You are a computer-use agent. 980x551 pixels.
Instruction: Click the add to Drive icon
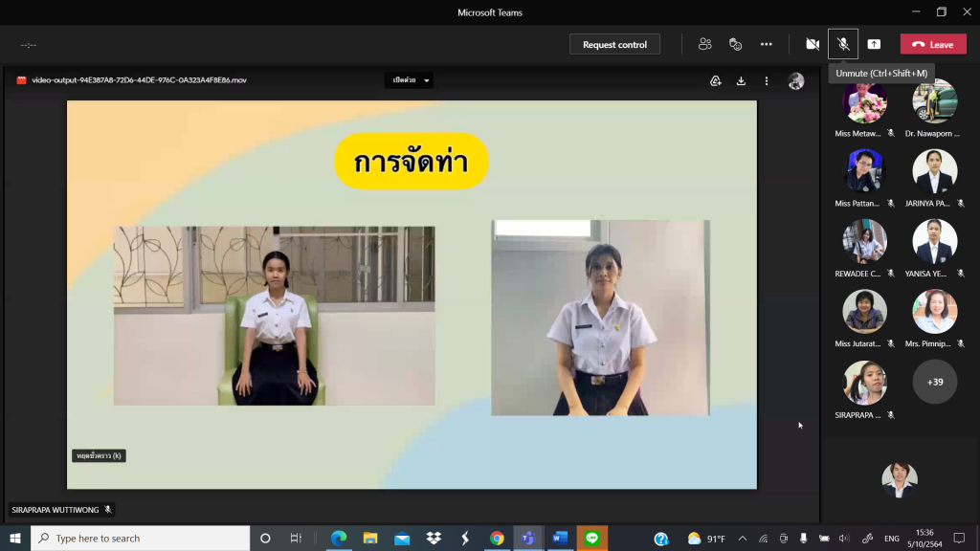pyautogui.click(x=716, y=80)
